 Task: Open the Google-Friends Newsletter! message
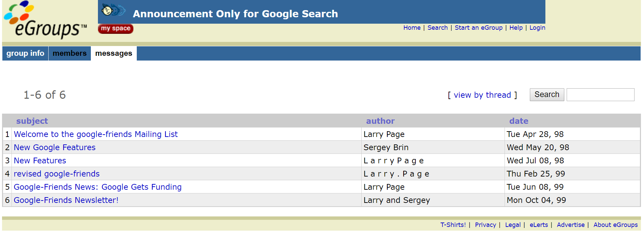click(x=66, y=200)
